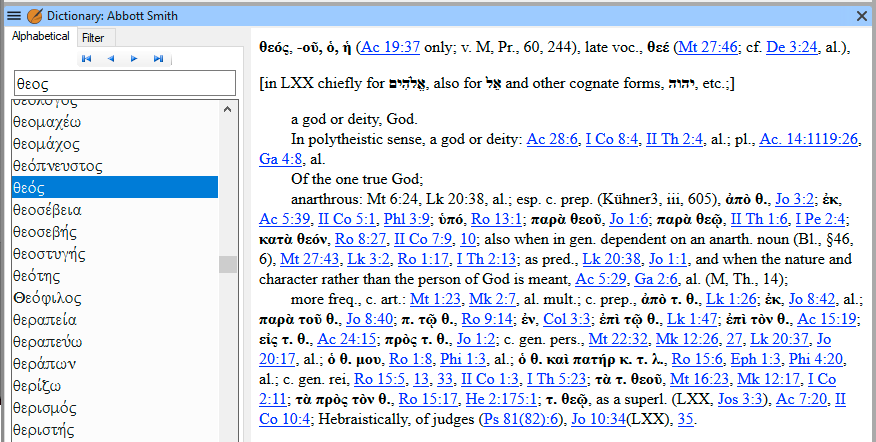
Task: Open the Jo 1:1 reference link
Action: [x=668, y=259]
